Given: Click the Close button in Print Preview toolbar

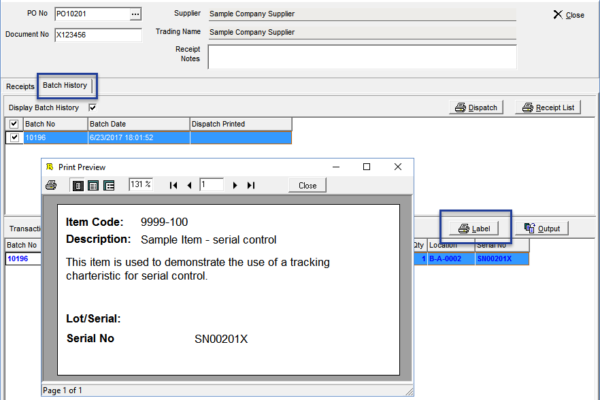Looking at the screenshot, I should point(307,185).
